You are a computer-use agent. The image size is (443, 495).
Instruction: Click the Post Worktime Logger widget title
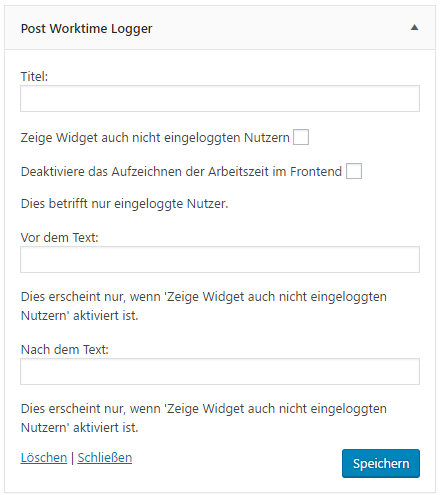[x=86, y=29]
